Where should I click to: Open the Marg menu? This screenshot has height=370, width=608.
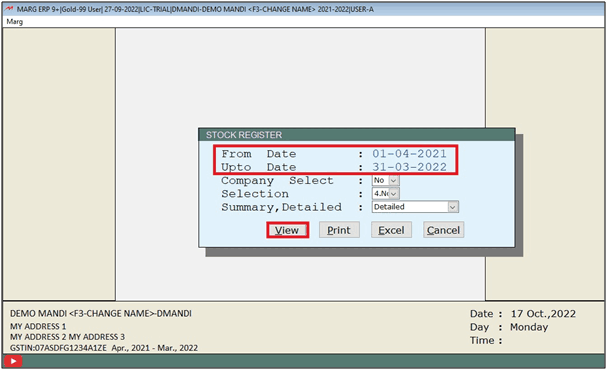pos(15,22)
